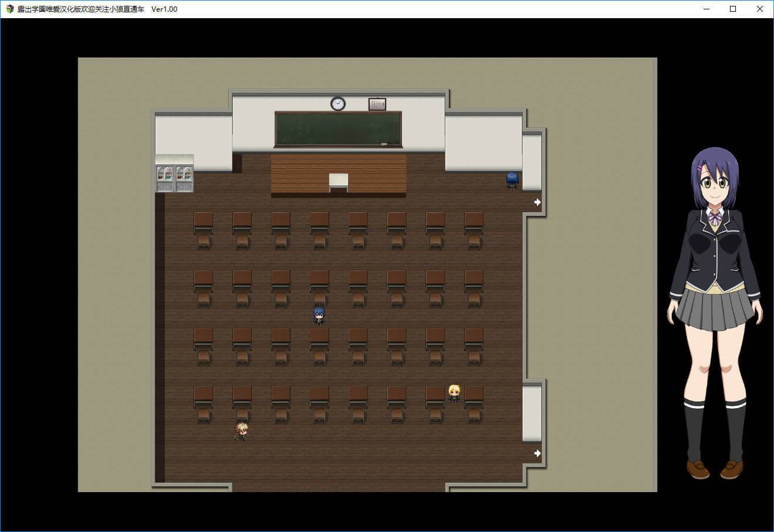Screen dimensions: 774x532
Task: Click the round wall clock above the chalkboard
Action: click(338, 104)
